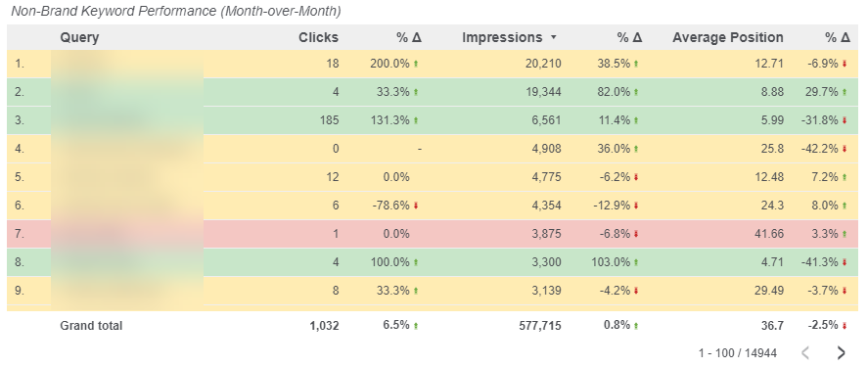
Task: Click red down arrow beside -78.6%
Action: pyautogui.click(x=416, y=206)
